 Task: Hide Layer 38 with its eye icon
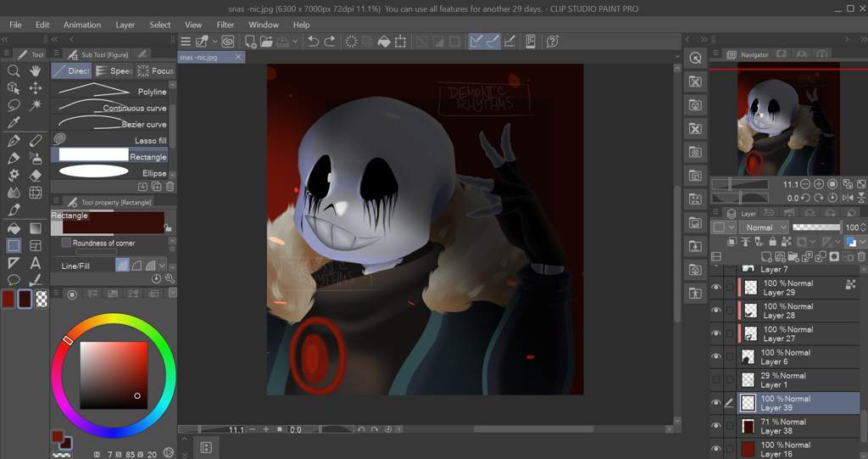click(715, 426)
